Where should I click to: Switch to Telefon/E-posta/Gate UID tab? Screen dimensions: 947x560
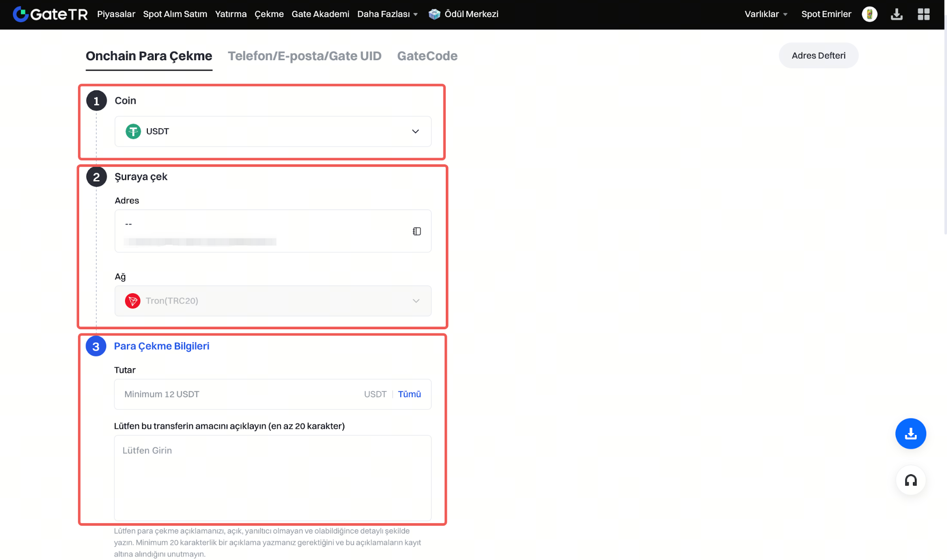pos(304,56)
